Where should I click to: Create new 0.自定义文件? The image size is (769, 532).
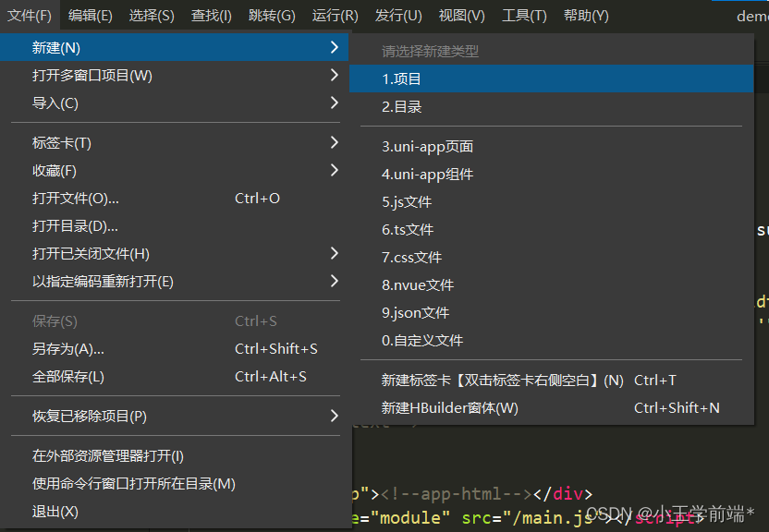pos(551,341)
